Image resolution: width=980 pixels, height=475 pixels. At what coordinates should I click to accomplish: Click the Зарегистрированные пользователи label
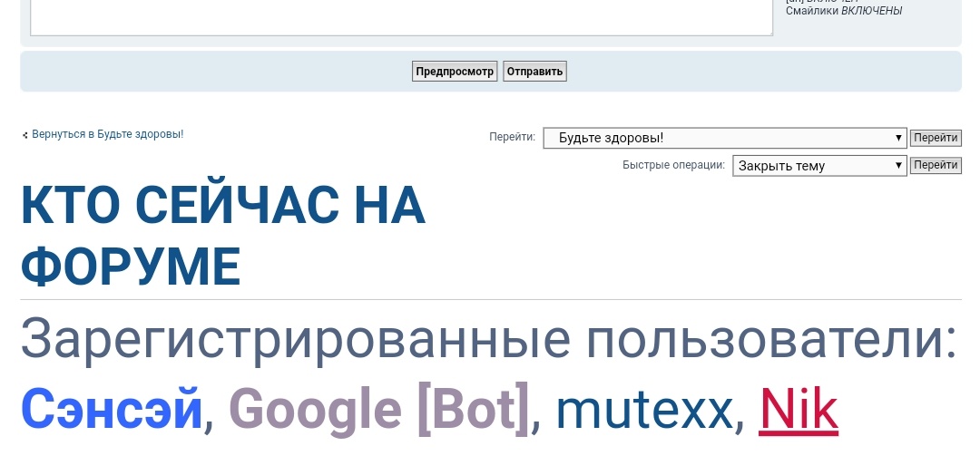(x=488, y=339)
